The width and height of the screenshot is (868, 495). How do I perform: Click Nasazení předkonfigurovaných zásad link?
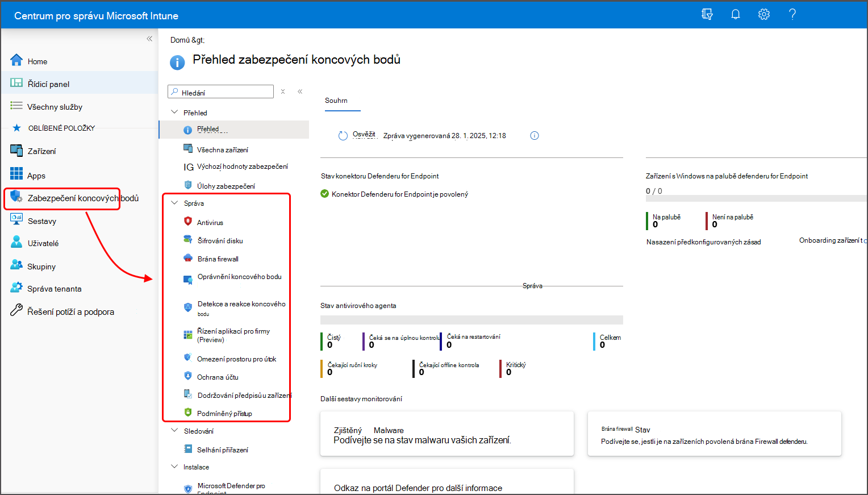click(704, 242)
